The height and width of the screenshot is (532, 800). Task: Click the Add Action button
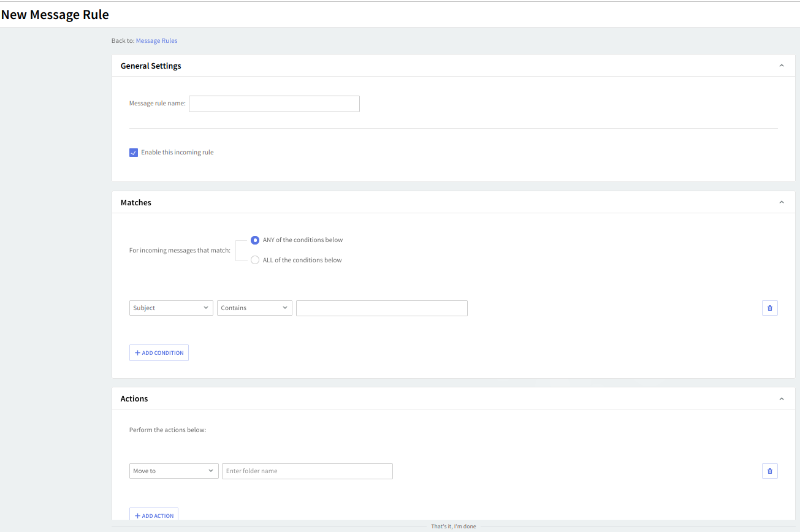coord(154,515)
